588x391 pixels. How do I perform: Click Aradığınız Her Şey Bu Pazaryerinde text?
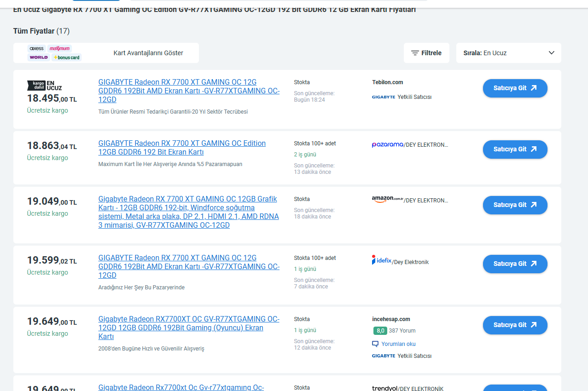click(x=141, y=287)
